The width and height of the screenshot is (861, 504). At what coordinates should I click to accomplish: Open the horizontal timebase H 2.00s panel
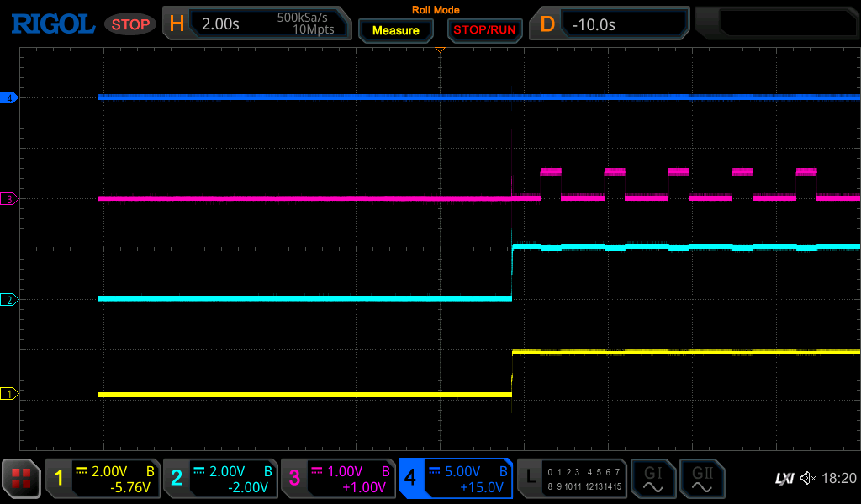[x=257, y=24]
